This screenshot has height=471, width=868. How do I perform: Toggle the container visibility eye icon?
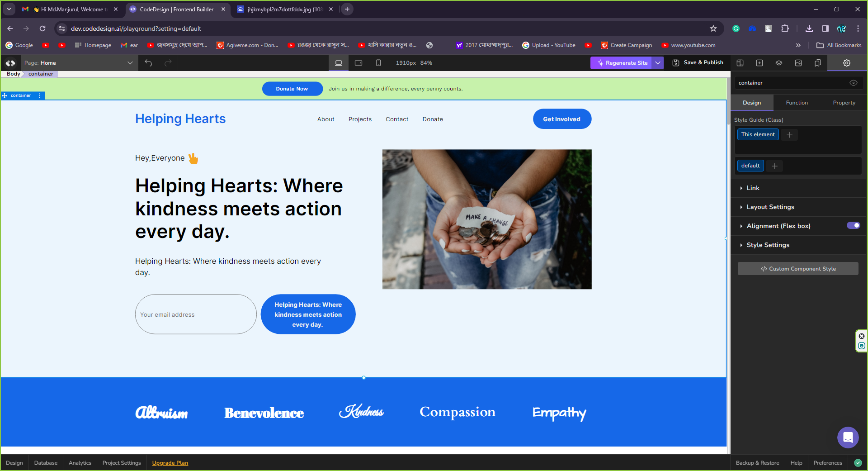(854, 83)
